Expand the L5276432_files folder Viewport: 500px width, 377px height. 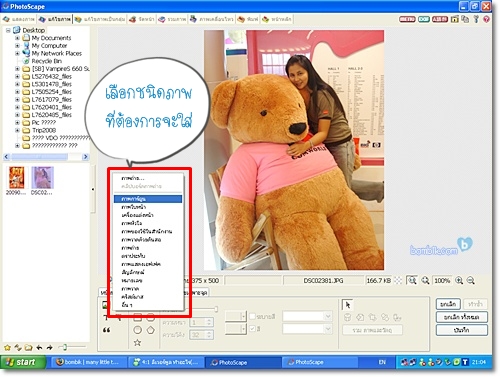17,76
